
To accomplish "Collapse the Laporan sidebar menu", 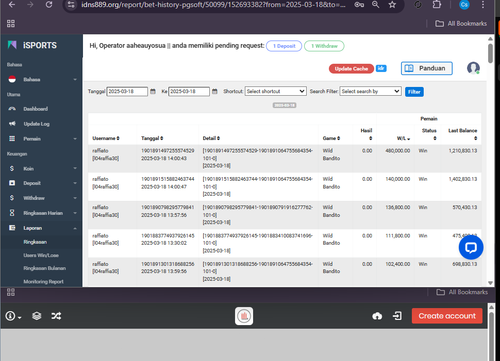I will [x=42, y=228].
